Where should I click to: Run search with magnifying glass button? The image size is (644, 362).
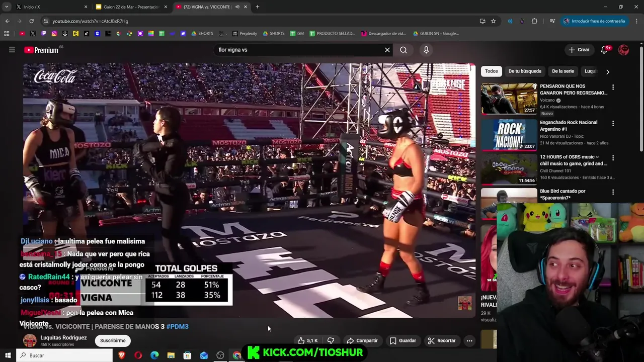coord(404,50)
